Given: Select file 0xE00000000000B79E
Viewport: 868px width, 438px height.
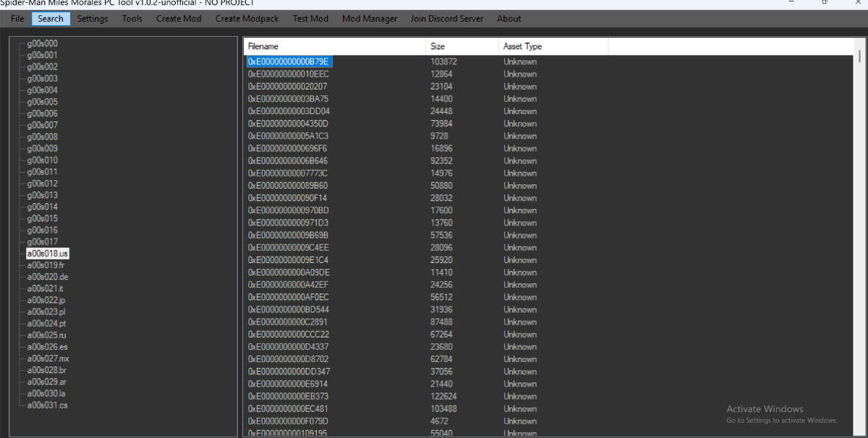Looking at the screenshot, I should (289, 62).
